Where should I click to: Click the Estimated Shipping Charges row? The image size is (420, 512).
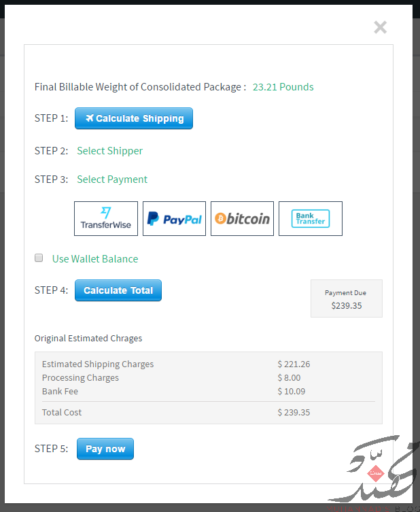coord(209,364)
